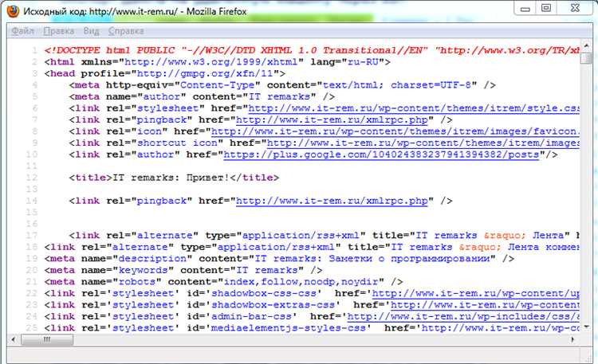Click the horizontal scrollbar thumb
This screenshot has width=598, height=364.
[x=47, y=339]
